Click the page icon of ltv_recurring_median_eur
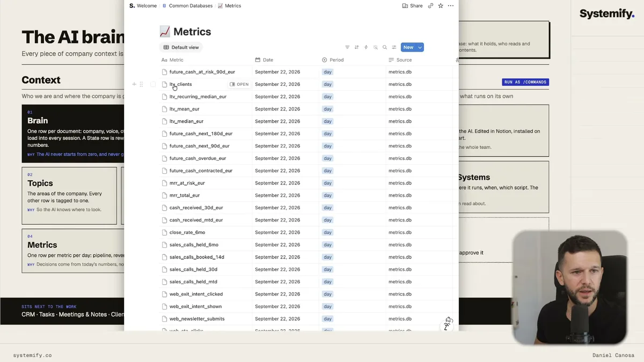Screen dimensions: 644x362 coord(165,97)
